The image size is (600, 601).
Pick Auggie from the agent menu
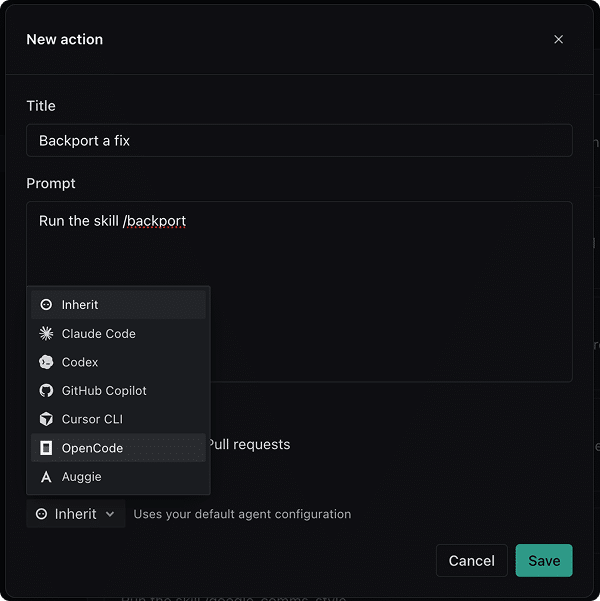[x=118, y=476]
